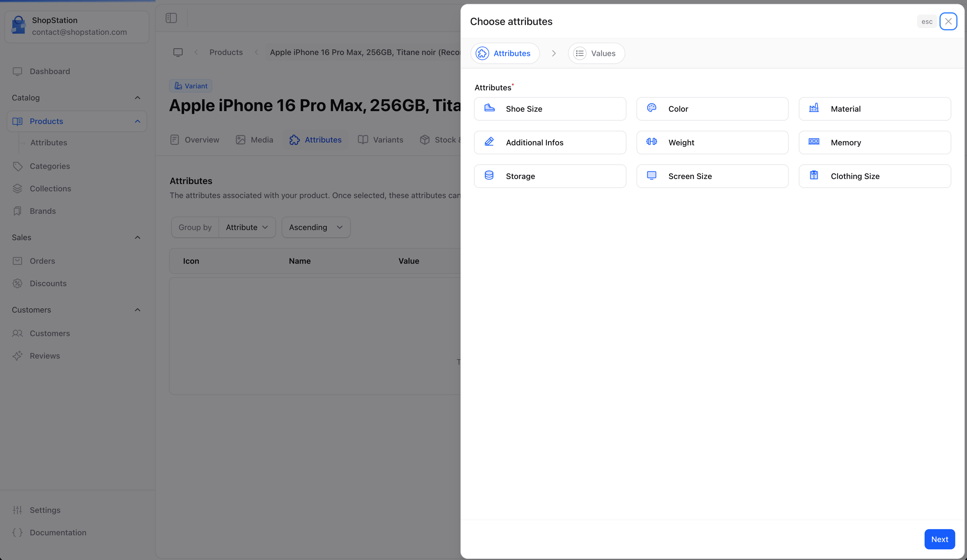Click the Name column header
This screenshot has height=560, width=967.
click(x=299, y=261)
